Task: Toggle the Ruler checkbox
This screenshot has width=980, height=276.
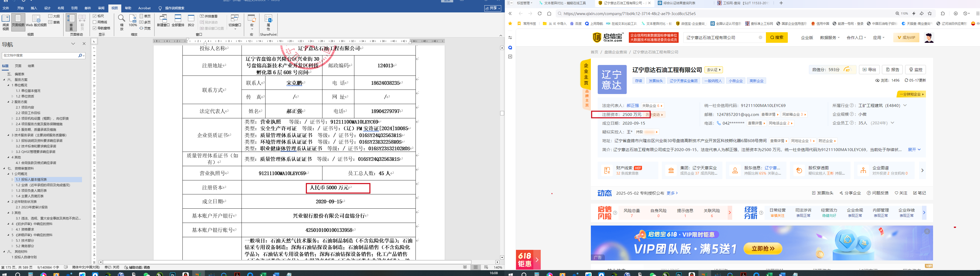Action: pyautogui.click(x=99, y=16)
